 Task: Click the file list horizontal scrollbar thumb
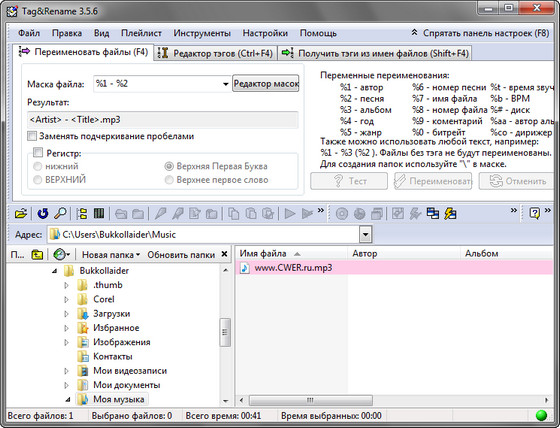pos(310,400)
